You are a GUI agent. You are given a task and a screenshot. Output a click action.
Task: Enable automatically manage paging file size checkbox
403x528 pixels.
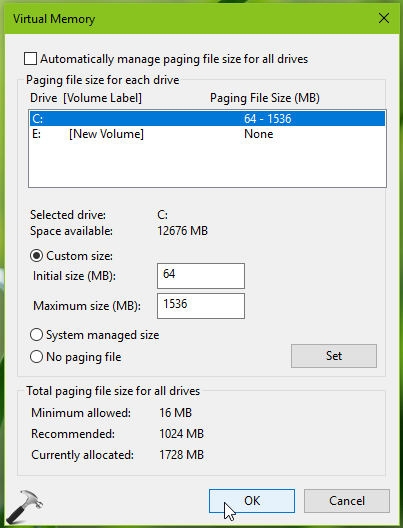tap(30, 59)
